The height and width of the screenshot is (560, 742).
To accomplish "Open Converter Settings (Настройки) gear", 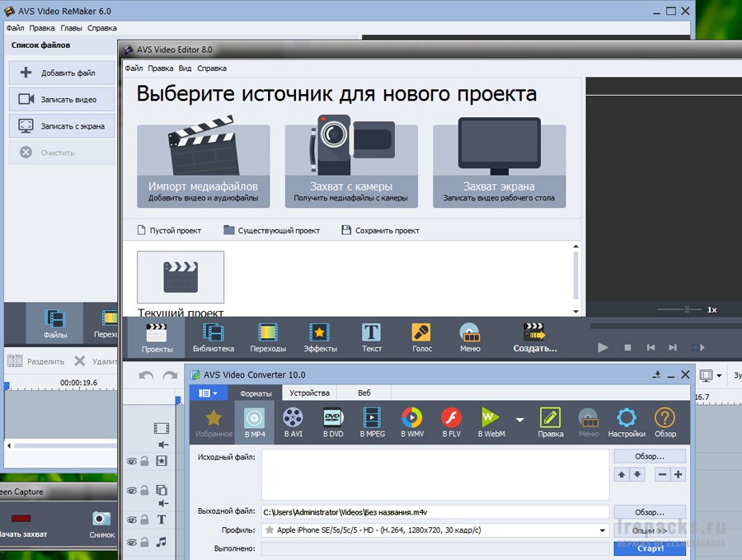I will pos(627,422).
